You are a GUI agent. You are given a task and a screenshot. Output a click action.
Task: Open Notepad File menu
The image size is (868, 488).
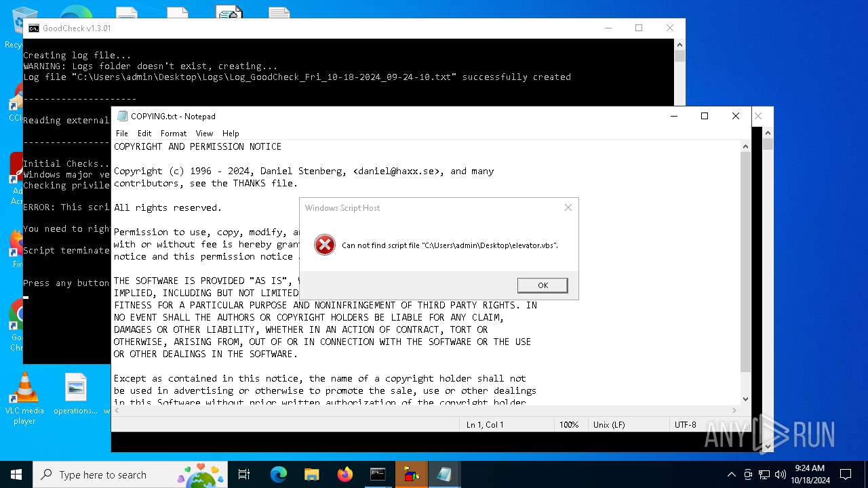click(122, 134)
